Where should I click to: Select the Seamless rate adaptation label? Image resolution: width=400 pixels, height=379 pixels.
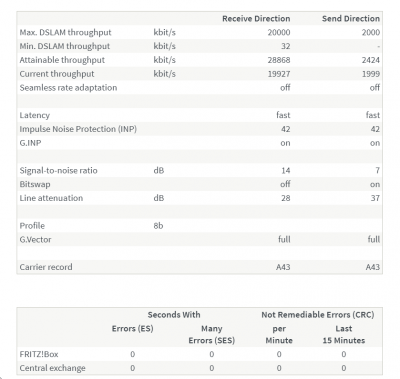point(68,88)
